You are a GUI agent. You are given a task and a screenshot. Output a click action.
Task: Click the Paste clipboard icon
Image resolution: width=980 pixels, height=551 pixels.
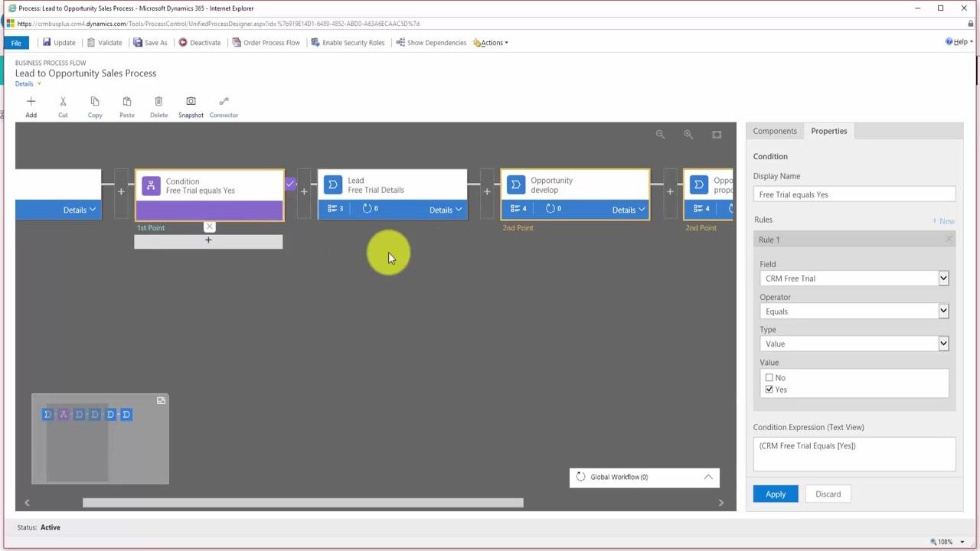click(x=127, y=101)
